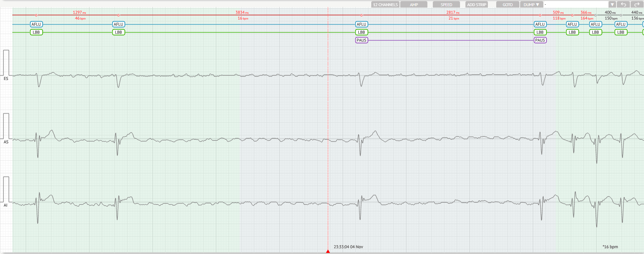644x254 pixels.
Task: Click the redo arrow icon
Action: [x=637, y=5]
